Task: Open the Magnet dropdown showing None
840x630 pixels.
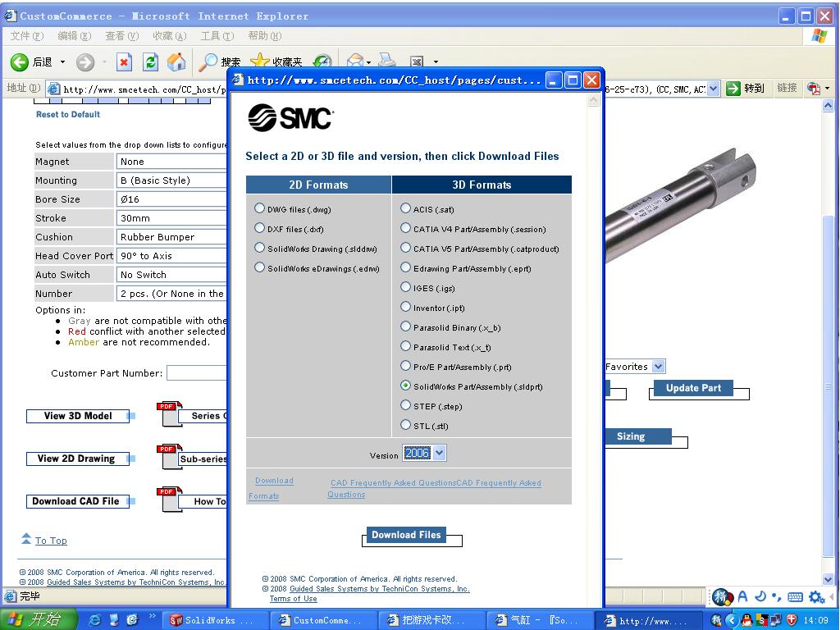Action: (x=171, y=162)
